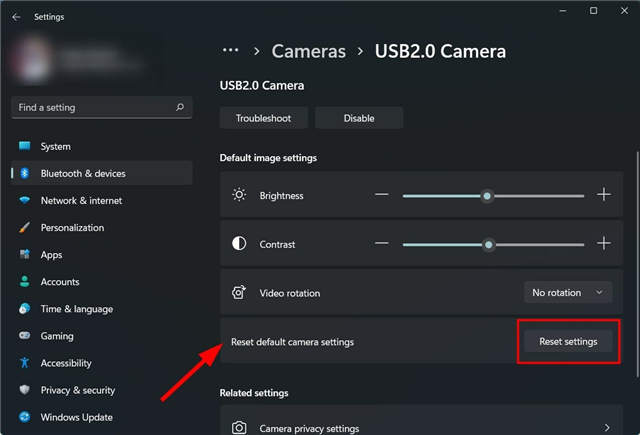
Task: Click the Troubleshoot button
Action: (x=264, y=118)
